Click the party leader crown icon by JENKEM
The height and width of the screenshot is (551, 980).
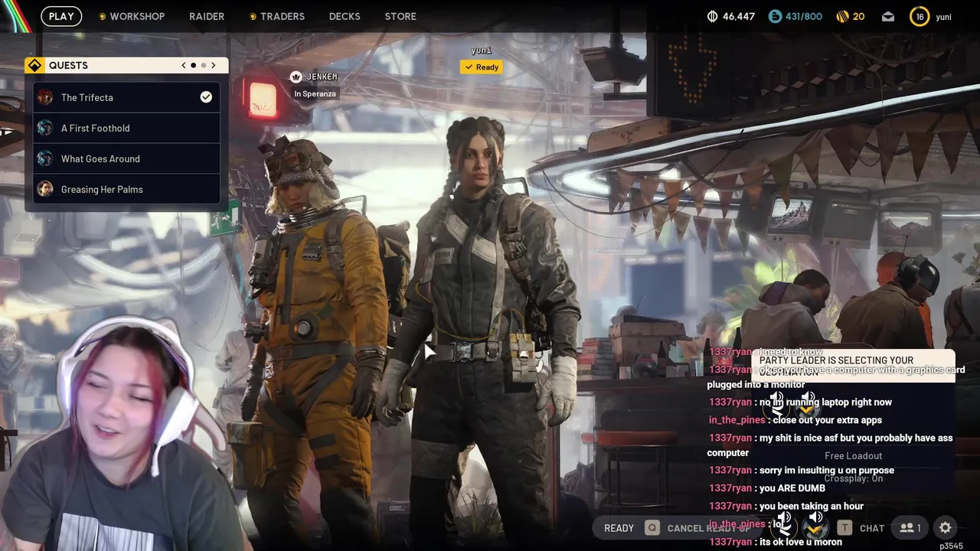point(296,77)
